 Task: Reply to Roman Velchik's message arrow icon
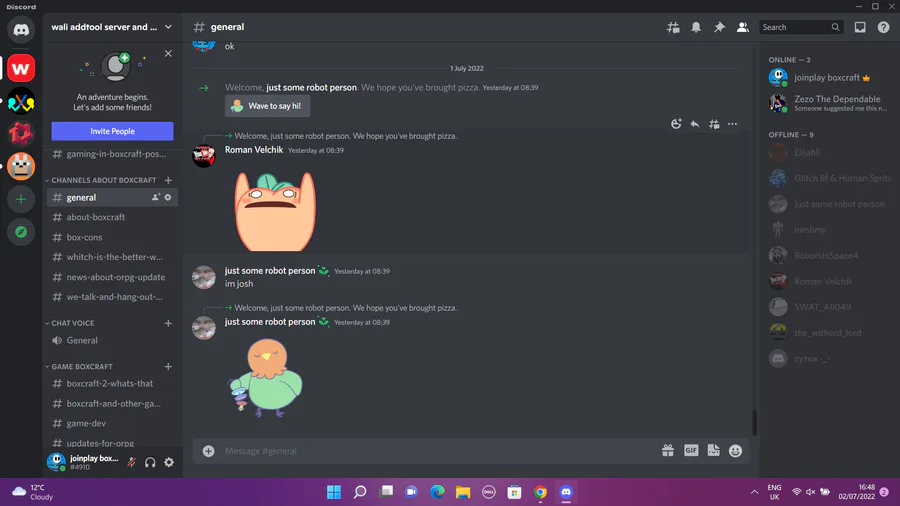(695, 124)
